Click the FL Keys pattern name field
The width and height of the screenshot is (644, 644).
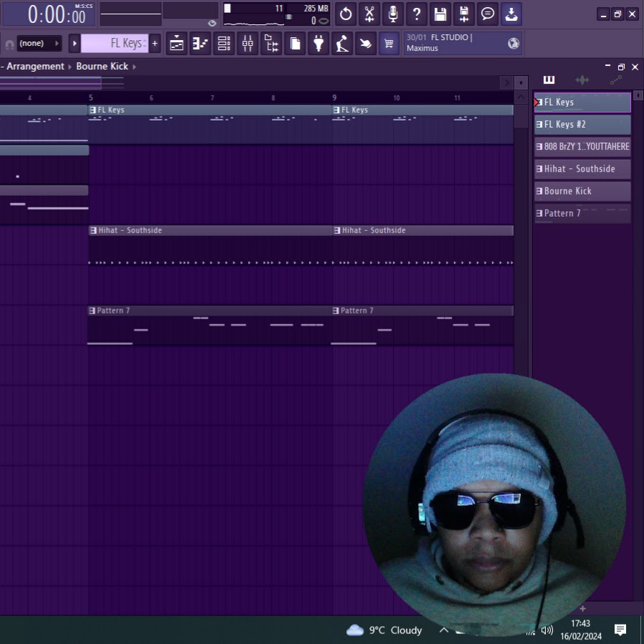click(x=114, y=43)
